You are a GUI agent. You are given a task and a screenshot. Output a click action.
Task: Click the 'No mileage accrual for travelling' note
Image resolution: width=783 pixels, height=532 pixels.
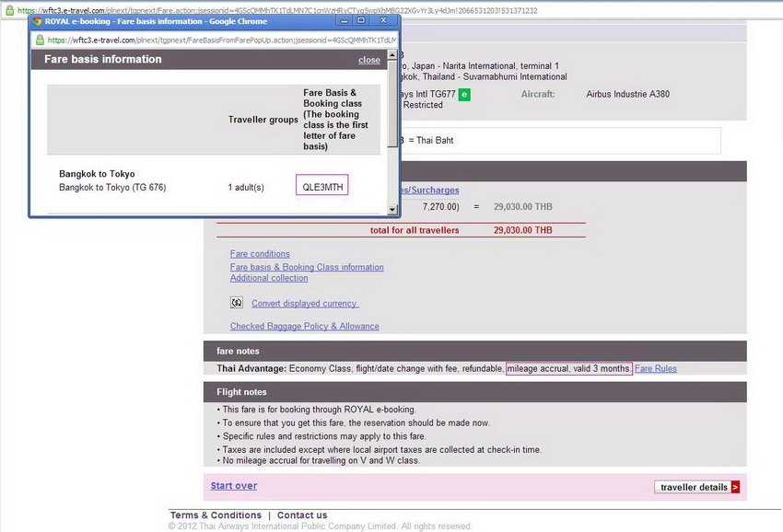click(321, 460)
